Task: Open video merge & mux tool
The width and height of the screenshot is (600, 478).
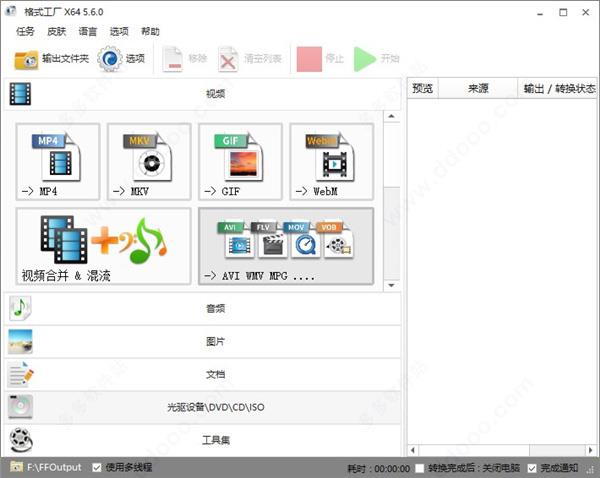Action: 103,246
